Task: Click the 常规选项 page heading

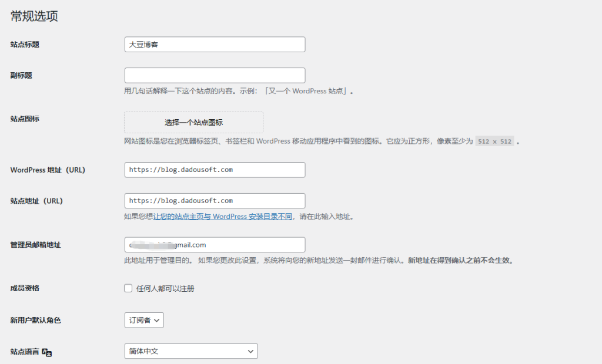Action: 34,16
